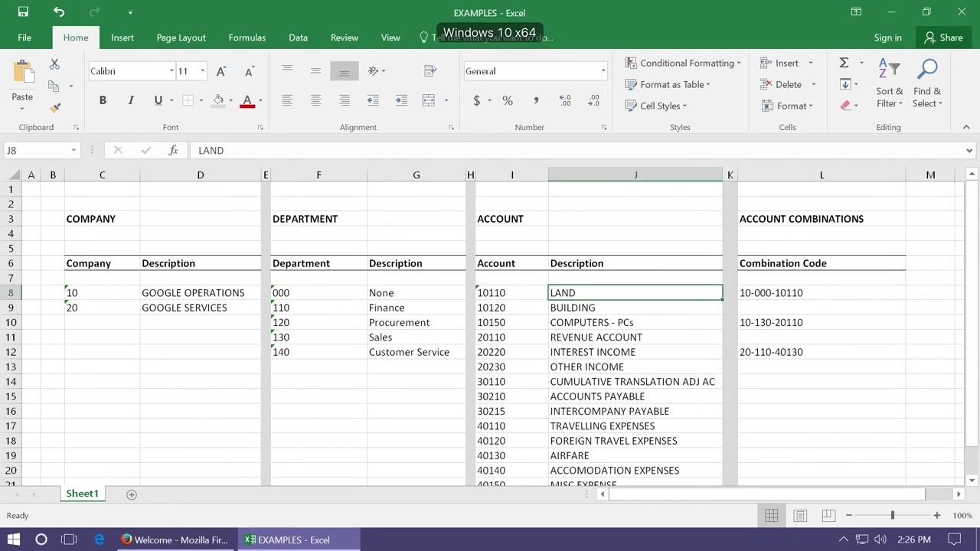
Task: Apply comma style number format
Action: point(536,100)
